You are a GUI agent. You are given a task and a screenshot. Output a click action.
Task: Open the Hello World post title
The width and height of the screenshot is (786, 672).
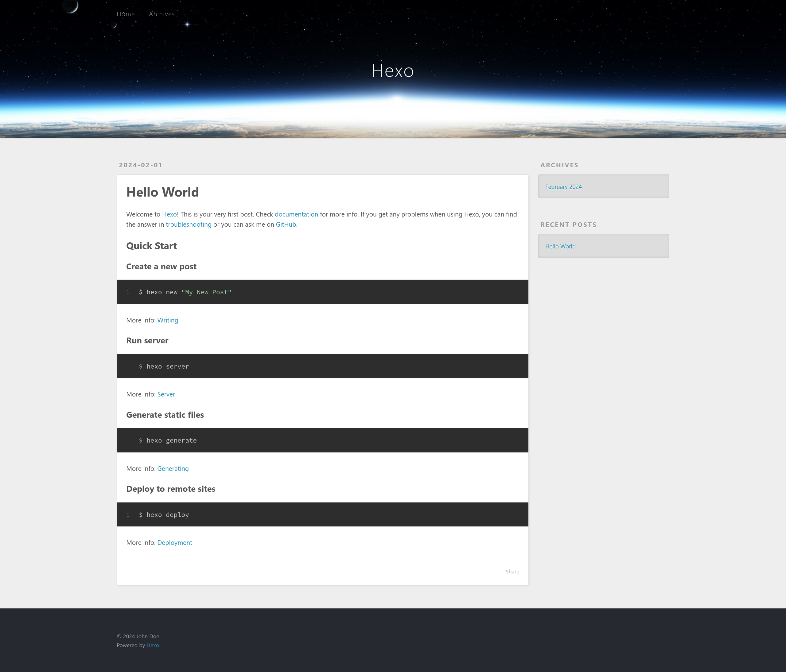click(x=162, y=192)
